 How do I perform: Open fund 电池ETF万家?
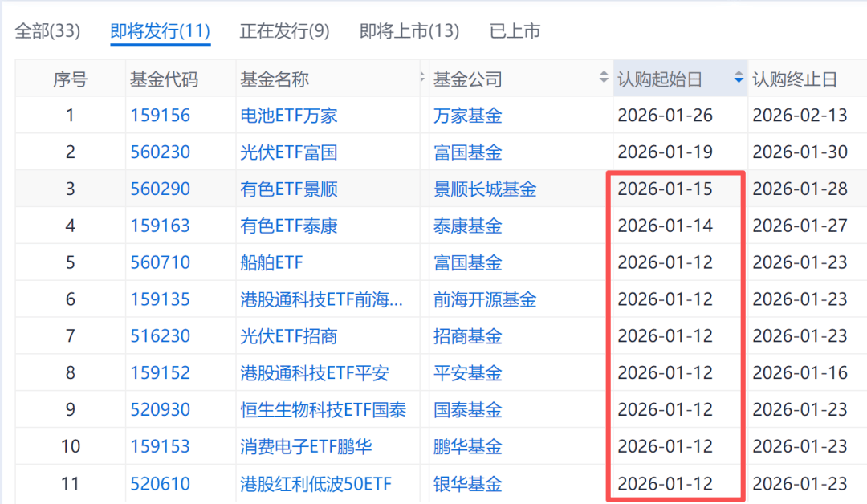pos(289,116)
